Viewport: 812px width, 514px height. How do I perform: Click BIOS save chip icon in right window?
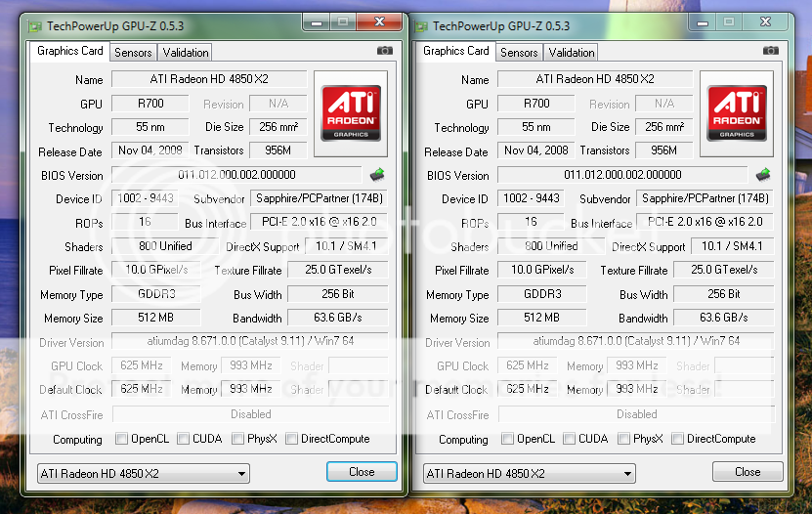[x=763, y=175]
